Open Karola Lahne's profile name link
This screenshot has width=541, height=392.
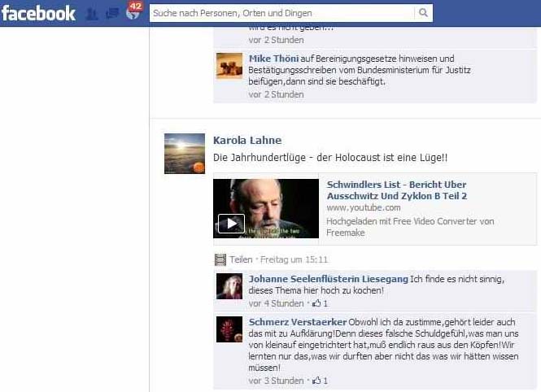(x=247, y=140)
